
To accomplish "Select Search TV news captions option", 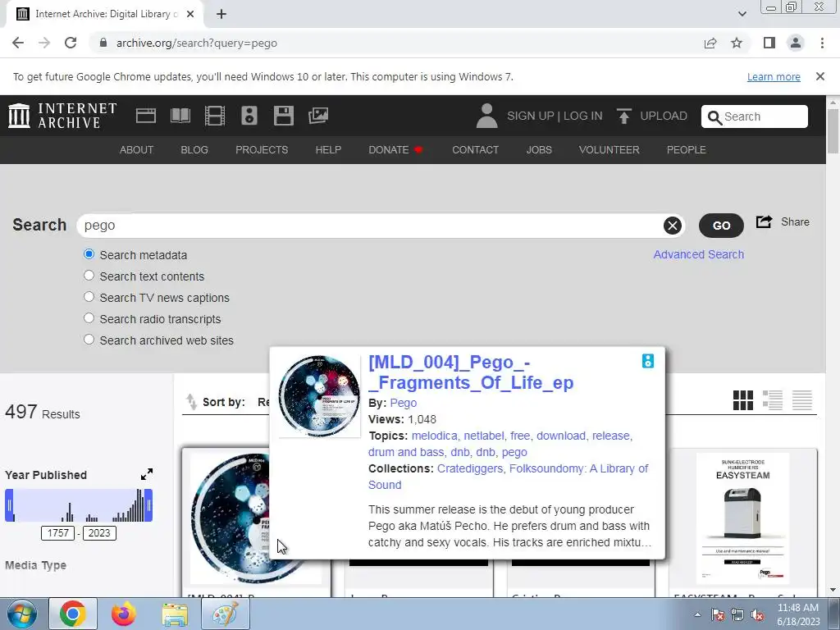I will click(89, 297).
